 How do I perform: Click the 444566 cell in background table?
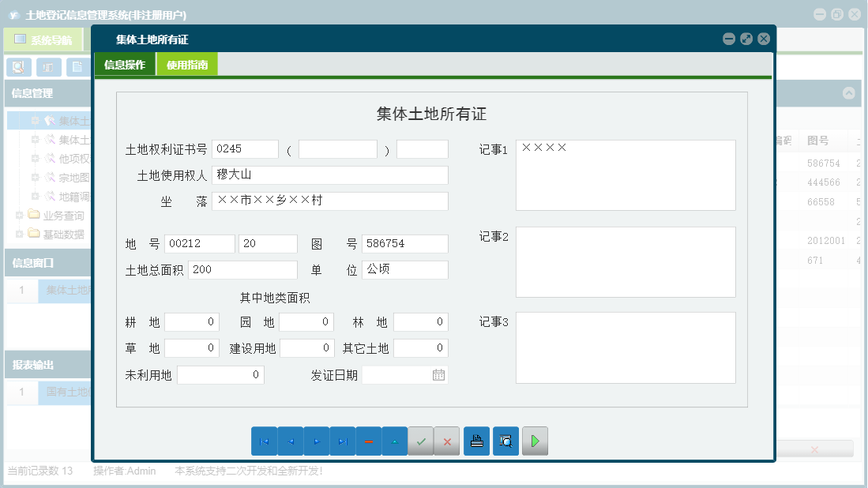click(x=823, y=182)
